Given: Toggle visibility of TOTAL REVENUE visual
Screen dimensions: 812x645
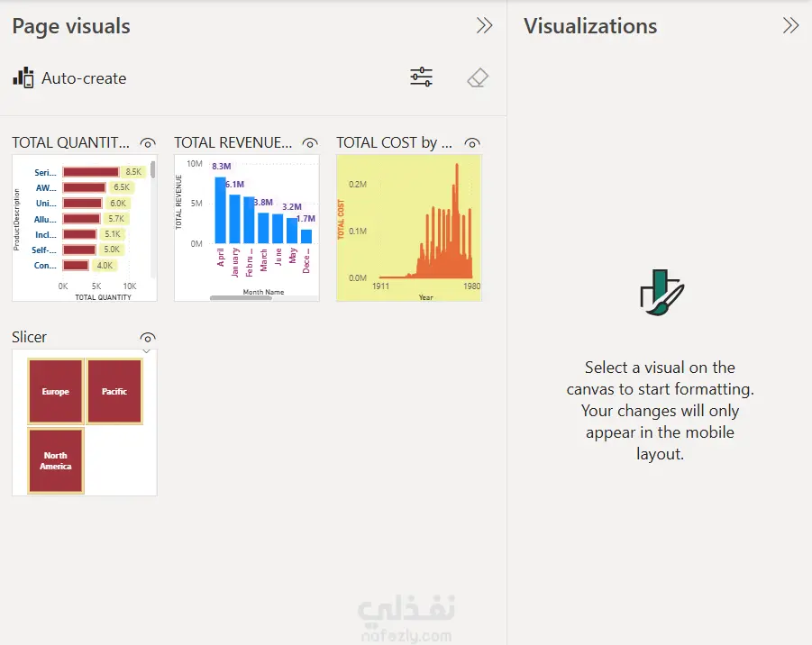Looking at the screenshot, I should tap(310, 142).
